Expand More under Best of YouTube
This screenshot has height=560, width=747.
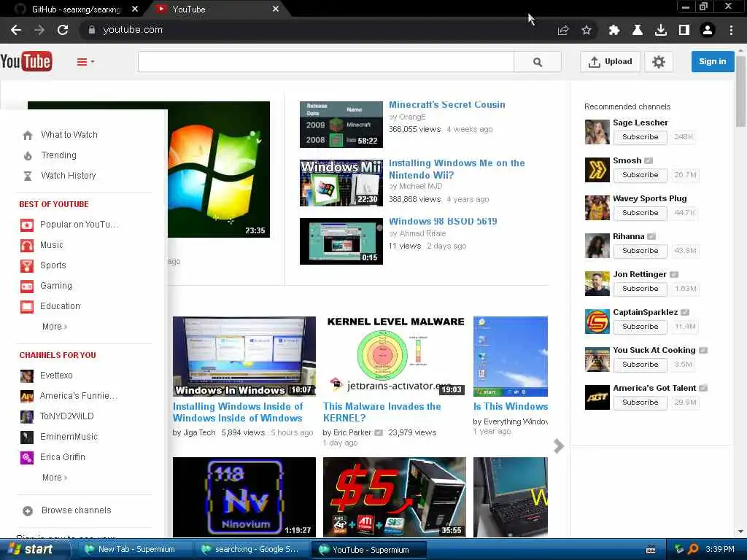click(x=54, y=327)
